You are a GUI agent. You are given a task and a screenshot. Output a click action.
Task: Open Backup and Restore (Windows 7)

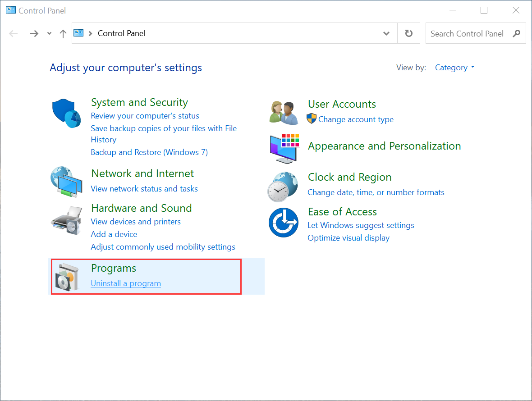click(x=149, y=152)
